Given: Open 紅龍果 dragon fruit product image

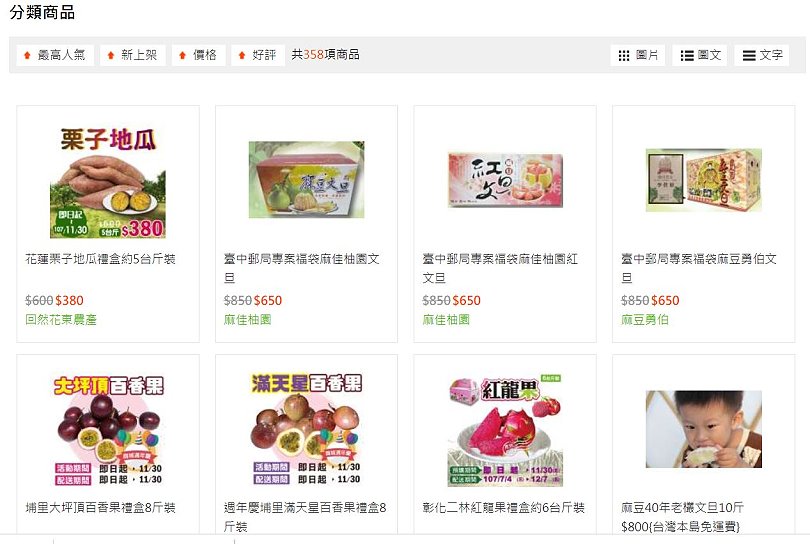Looking at the screenshot, I should pos(505,430).
